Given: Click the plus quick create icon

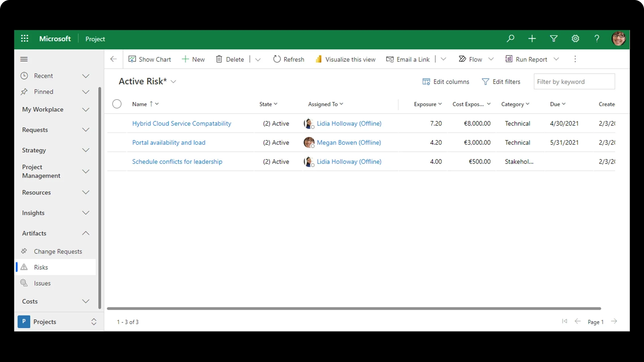Looking at the screenshot, I should tap(532, 39).
